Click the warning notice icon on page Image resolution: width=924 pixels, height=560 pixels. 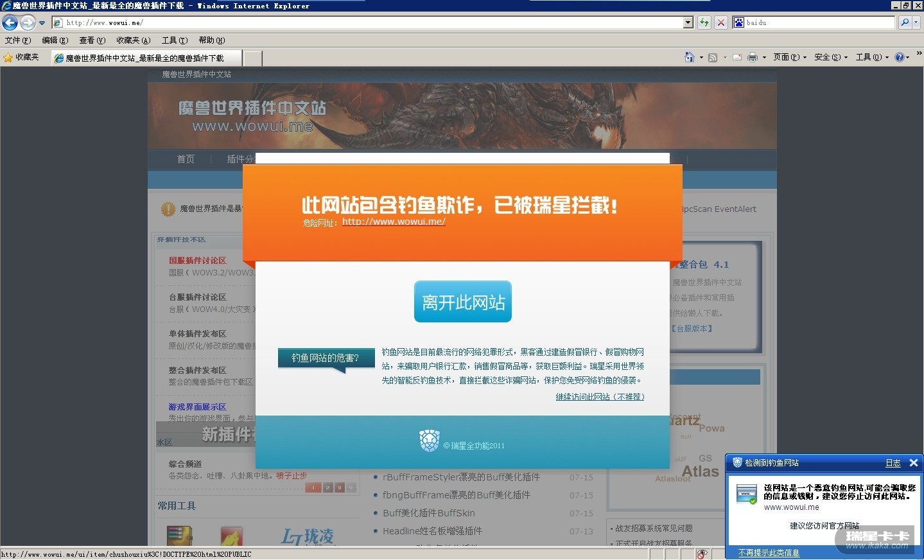coord(168,209)
